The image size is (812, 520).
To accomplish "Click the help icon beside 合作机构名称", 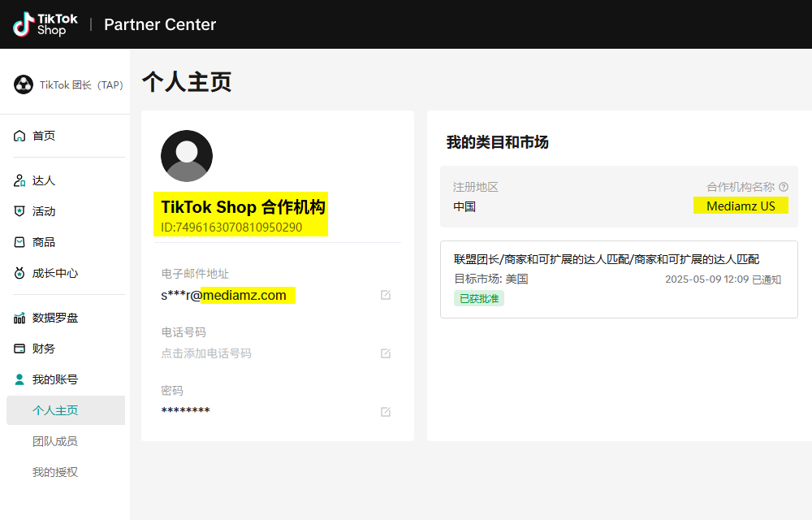I will click(x=784, y=187).
